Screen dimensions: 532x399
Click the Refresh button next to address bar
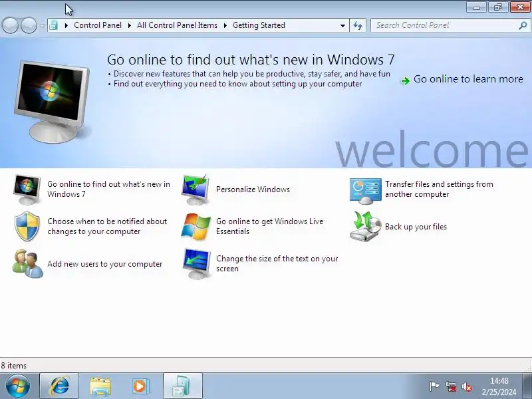[x=358, y=25]
